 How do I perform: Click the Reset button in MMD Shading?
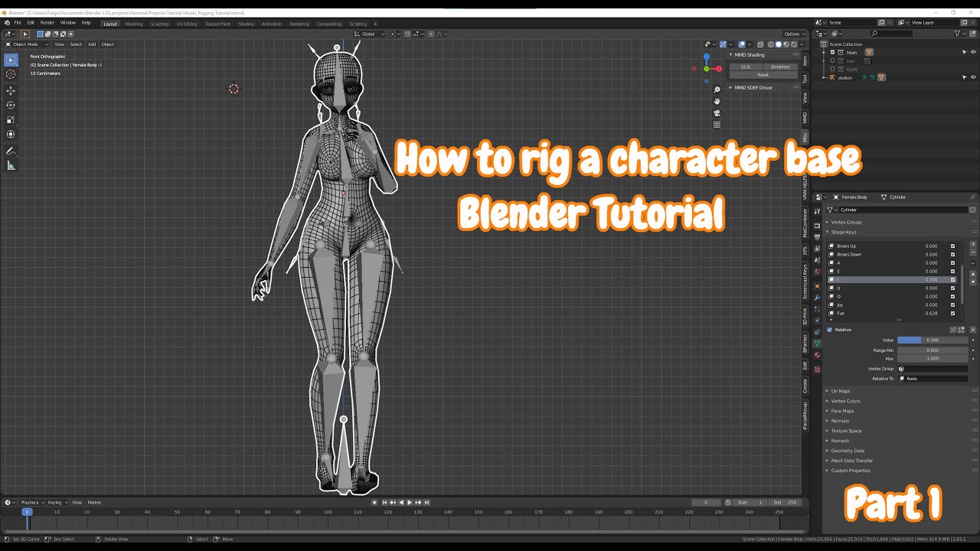click(763, 75)
